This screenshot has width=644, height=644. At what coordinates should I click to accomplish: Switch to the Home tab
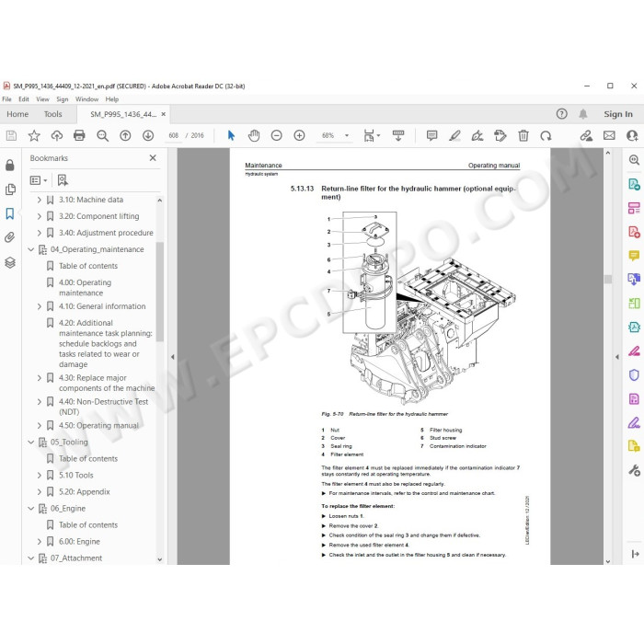tap(17, 114)
